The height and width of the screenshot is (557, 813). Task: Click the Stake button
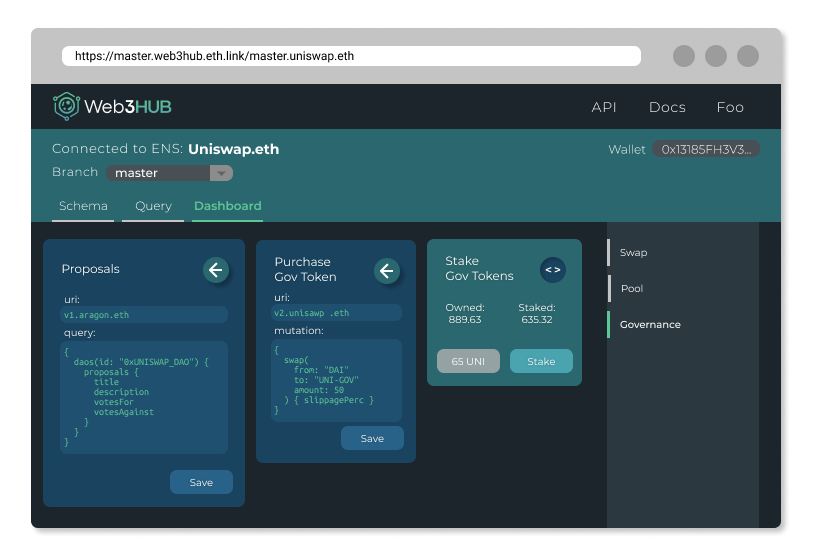pyautogui.click(x=541, y=361)
